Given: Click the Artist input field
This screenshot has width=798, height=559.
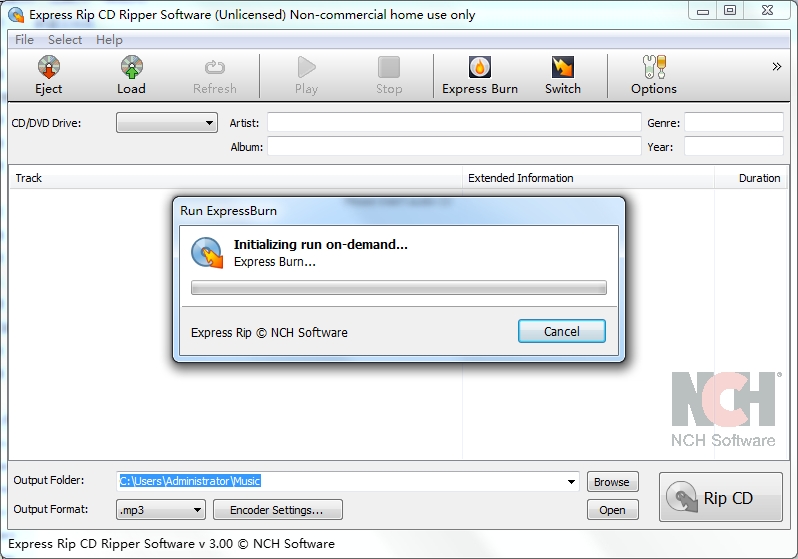Looking at the screenshot, I should [454, 123].
